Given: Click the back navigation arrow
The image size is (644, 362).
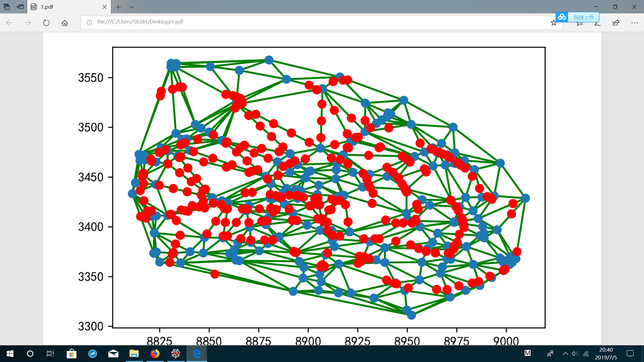Looking at the screenshot, I should tap(9, 23).
